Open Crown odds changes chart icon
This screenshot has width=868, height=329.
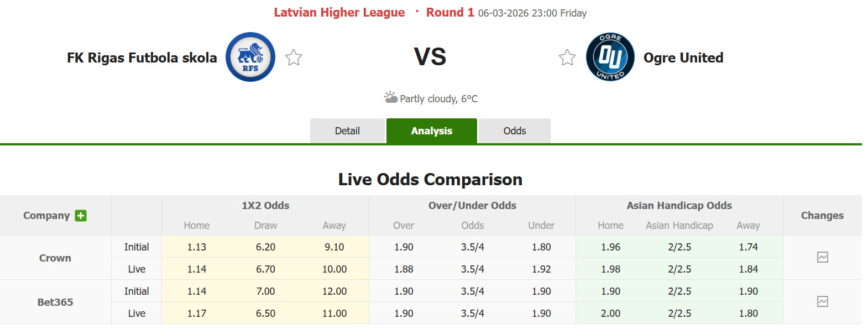(823, 257)
